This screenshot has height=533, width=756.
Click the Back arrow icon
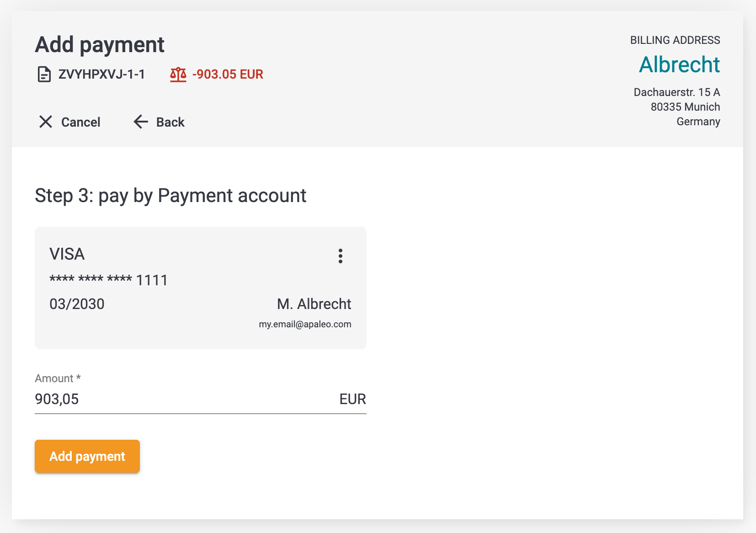coord(141,122)
